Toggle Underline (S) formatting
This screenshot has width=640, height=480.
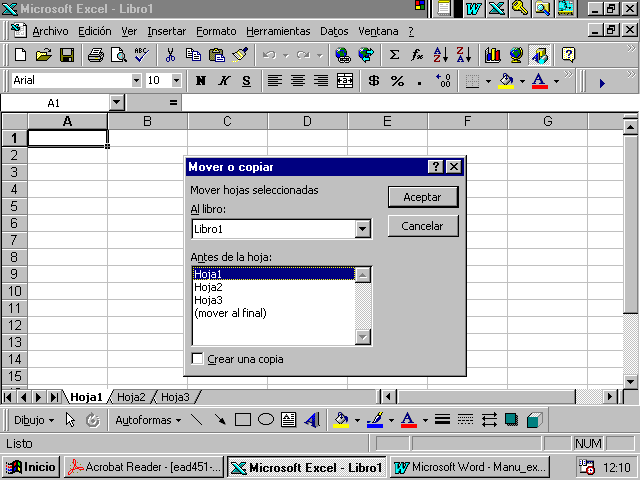pyautogui.click(x=246, y=81)
